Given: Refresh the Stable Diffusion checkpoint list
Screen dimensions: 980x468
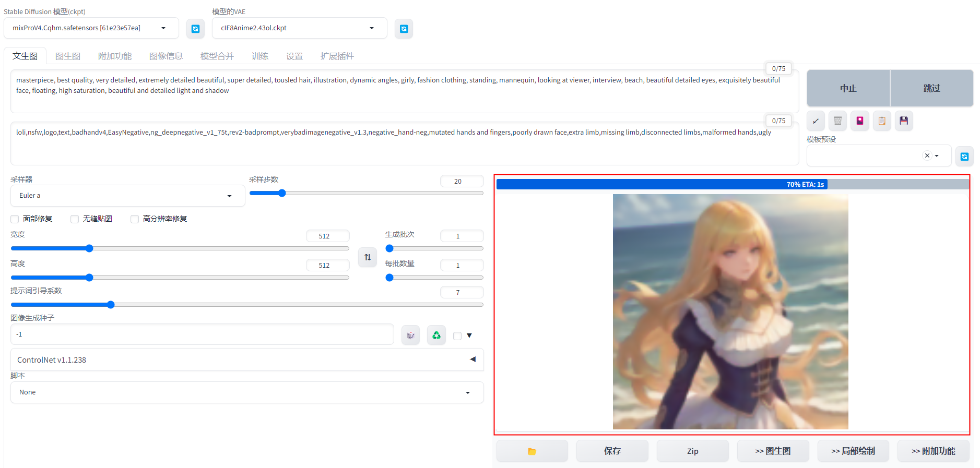Looking at the screenshot, I should [195, 29].
